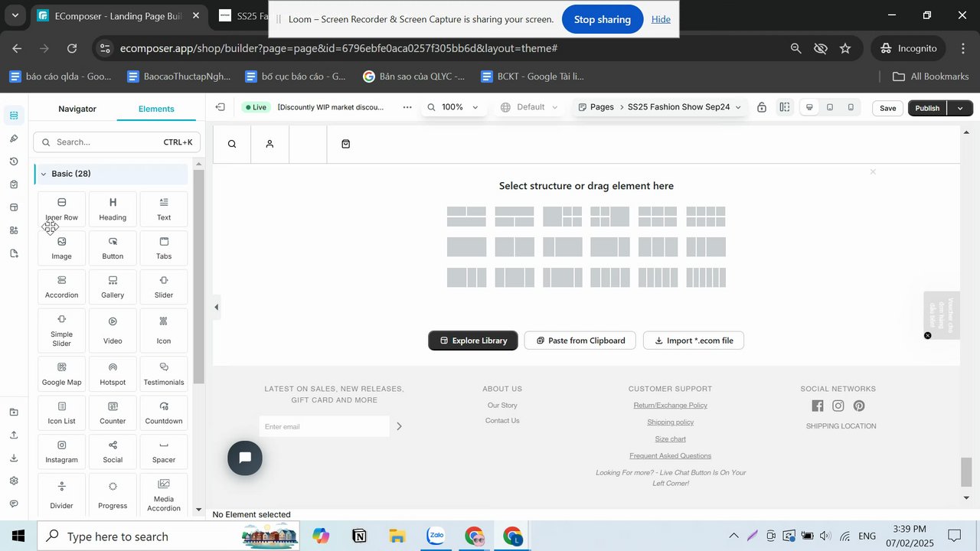Choose the Tabs element
Image resolution: width=980 pixels, height=551 pixels.
pyautogui.click(x=164, y=247)
